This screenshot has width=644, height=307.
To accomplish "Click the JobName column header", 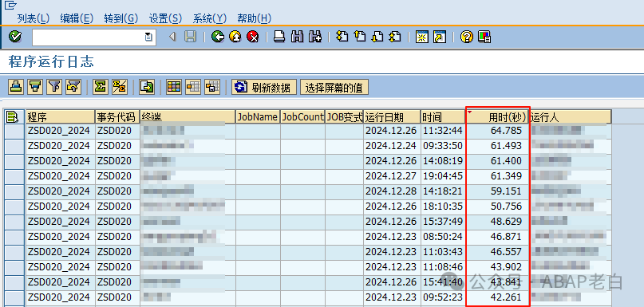I will coord(258,117).
